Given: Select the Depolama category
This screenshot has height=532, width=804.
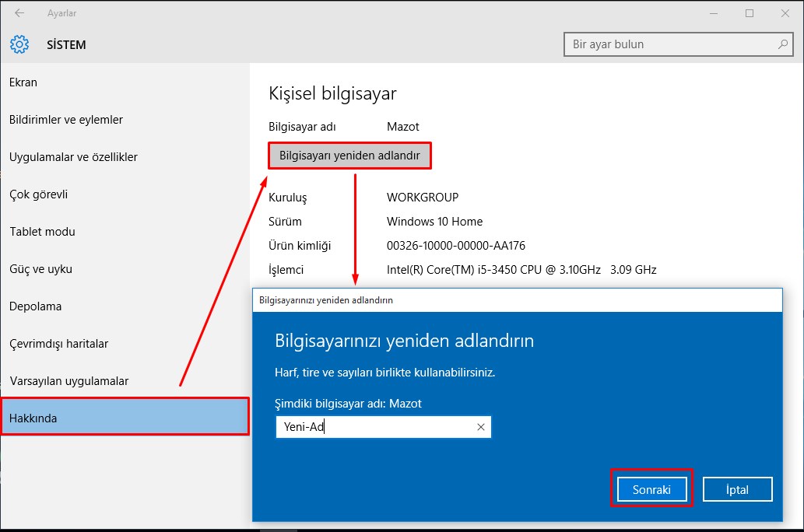Looking at the screenshot, I should tap(35, 306).
